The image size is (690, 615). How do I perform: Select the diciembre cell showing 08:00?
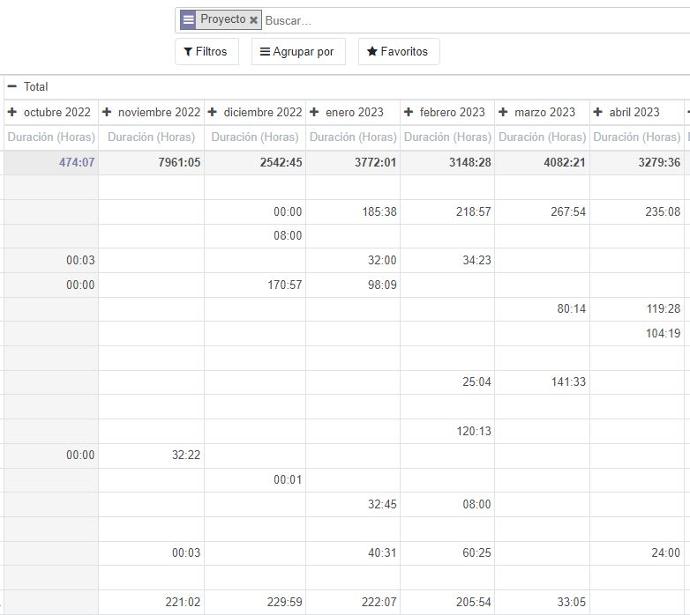pyautogui.click(x=255, y=236)
